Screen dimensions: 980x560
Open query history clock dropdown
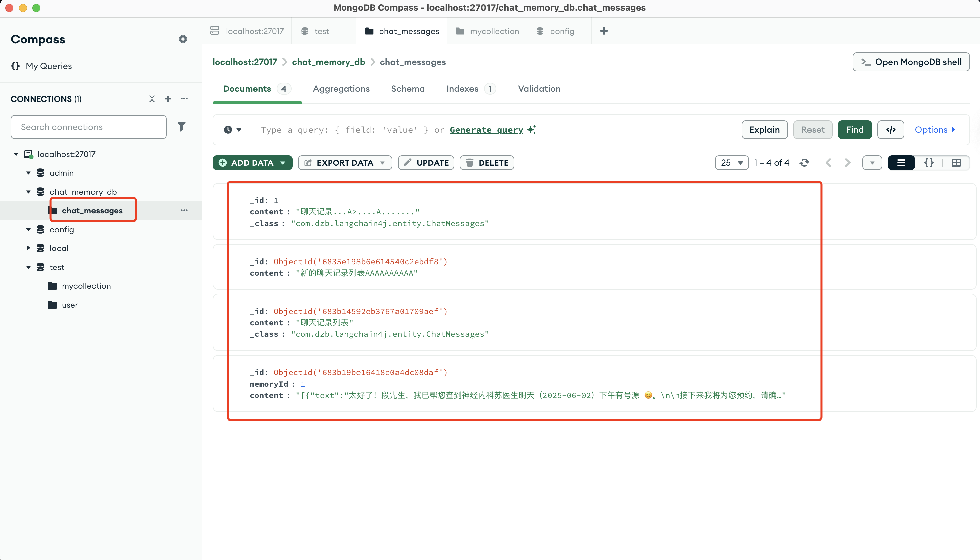point(232,130)
